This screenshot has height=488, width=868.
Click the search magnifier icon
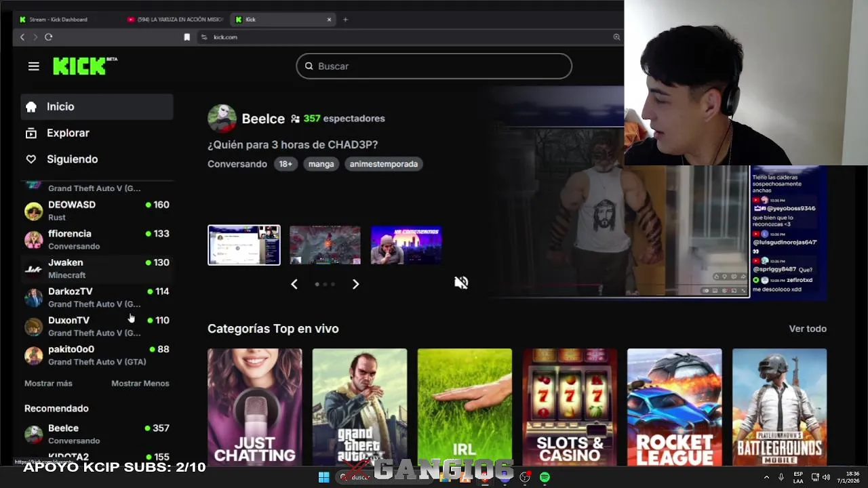(x=309, y=66)
